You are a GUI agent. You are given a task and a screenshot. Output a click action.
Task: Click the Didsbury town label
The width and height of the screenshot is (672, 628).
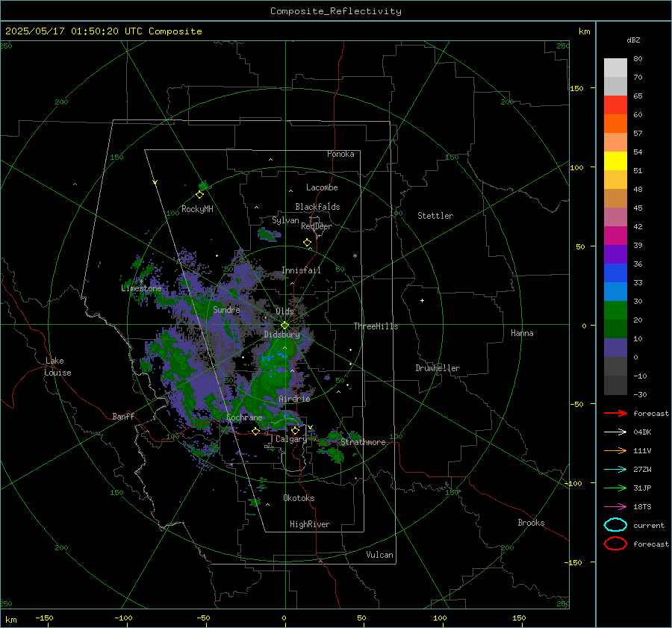(281, 335)
